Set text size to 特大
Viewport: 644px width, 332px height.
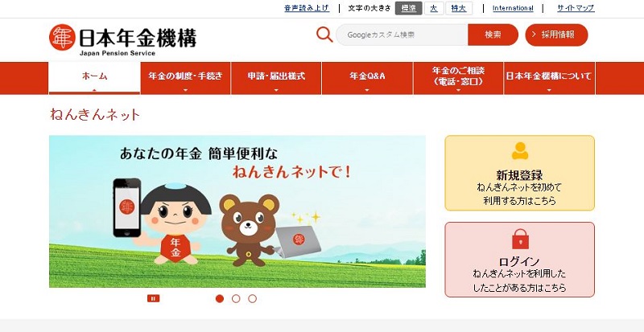[x=459, y=8]
